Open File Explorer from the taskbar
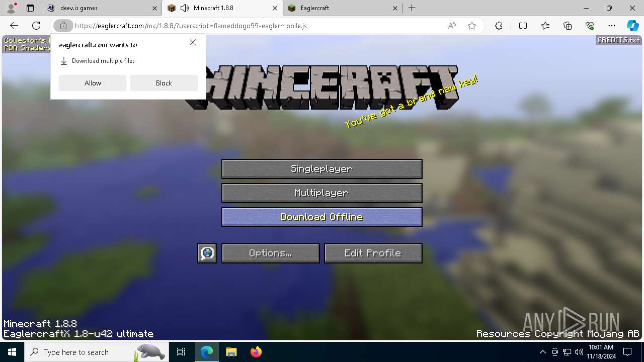Image resolution: width=644 pixels, height=362 pixels. pos(231,352)
